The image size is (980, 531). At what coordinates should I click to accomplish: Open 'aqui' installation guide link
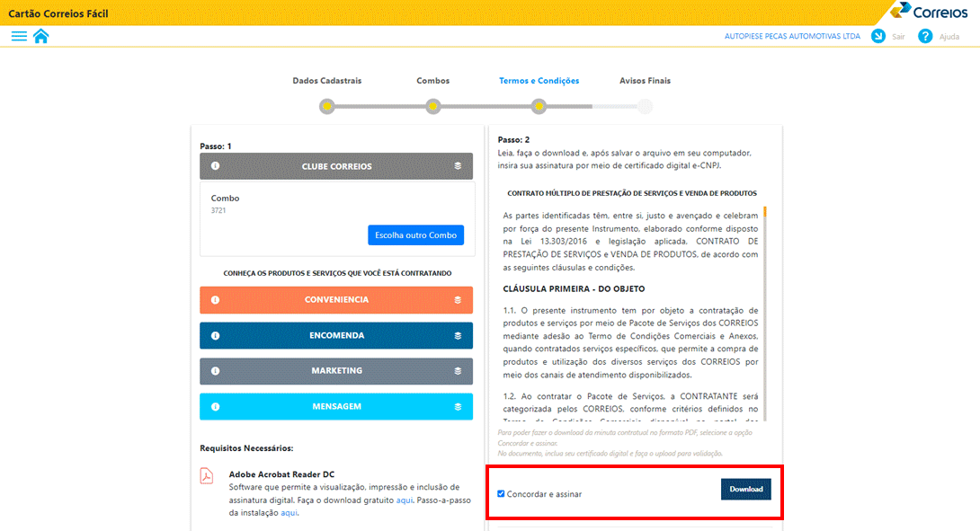(x=289, y=513)
